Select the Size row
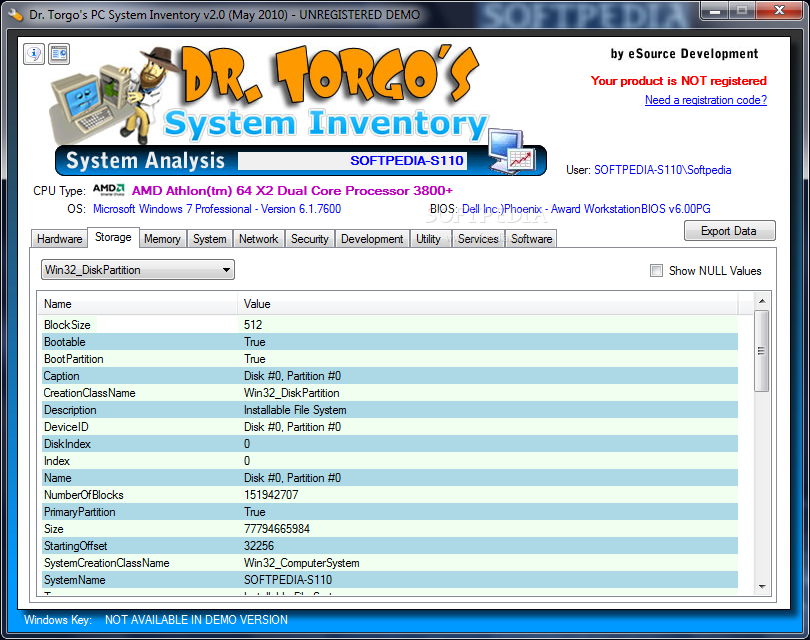This screenshot has height=640, width=810. (390, 529)
